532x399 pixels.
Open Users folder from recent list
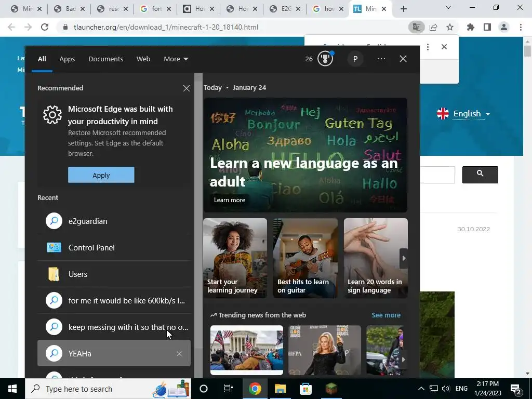114,274
